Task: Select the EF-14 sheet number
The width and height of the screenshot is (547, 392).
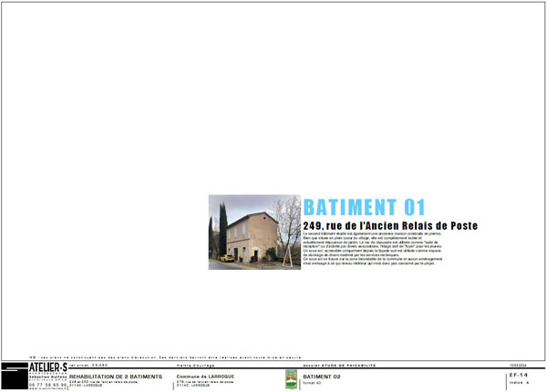Action: coord(519,375)
